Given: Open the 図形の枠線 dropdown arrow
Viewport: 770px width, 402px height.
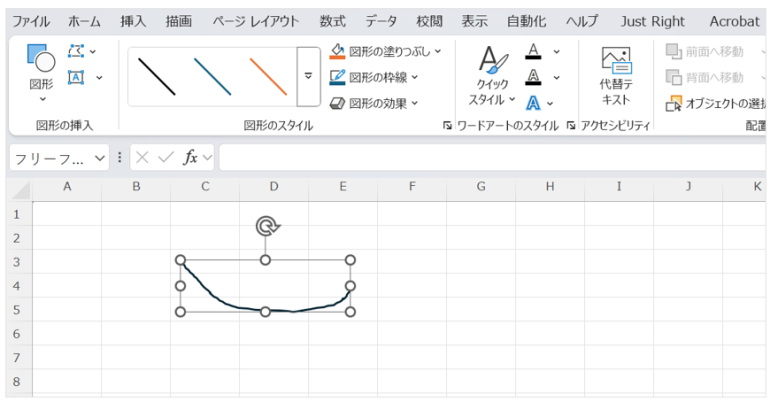Looking at the screenshot, I should (x=415, y=77).
